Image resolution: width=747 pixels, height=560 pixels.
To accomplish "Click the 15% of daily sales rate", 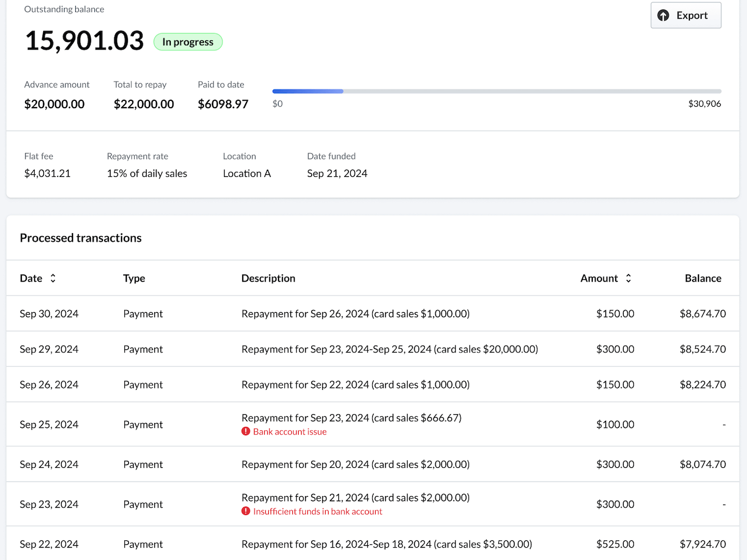I will point(147,173).
